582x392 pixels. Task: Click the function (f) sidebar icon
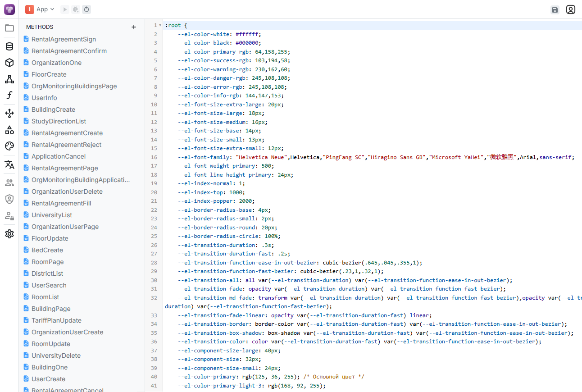click(9, 95)
